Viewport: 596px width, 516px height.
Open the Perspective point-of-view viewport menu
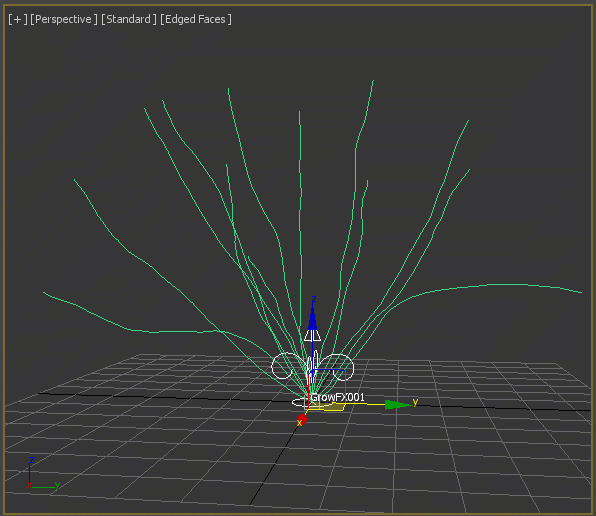pyautogui.click(x=63, y=19)
